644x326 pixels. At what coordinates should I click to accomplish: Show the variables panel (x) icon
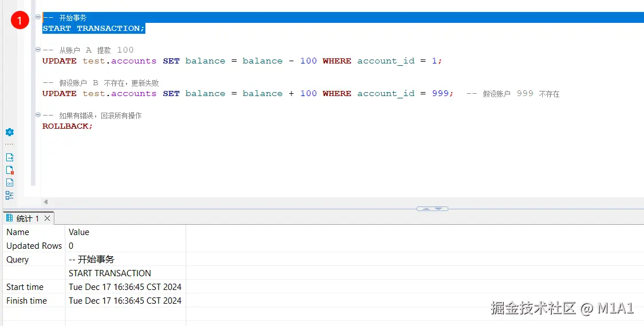point(10,182)
